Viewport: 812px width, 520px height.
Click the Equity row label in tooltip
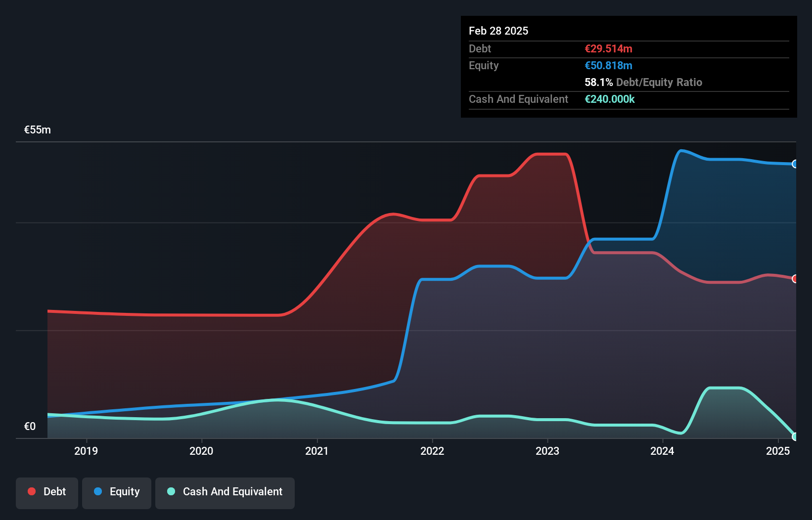(x=484, y=65)
